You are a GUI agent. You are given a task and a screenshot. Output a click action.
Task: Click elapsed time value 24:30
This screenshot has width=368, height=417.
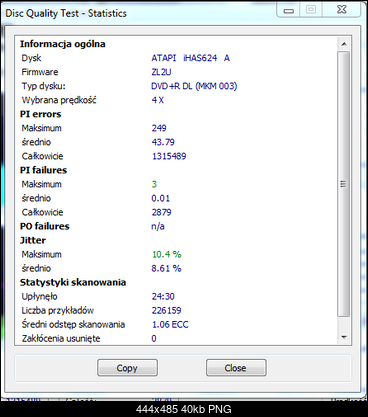163,296
